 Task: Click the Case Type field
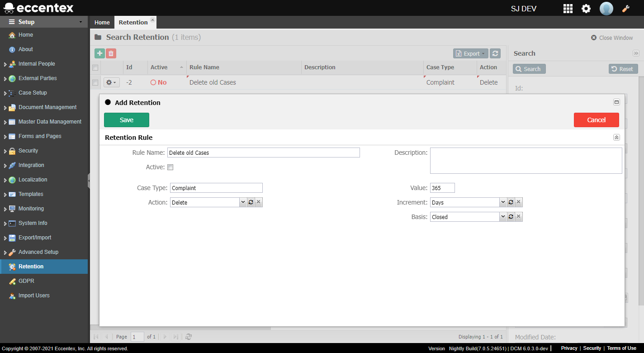216,188
